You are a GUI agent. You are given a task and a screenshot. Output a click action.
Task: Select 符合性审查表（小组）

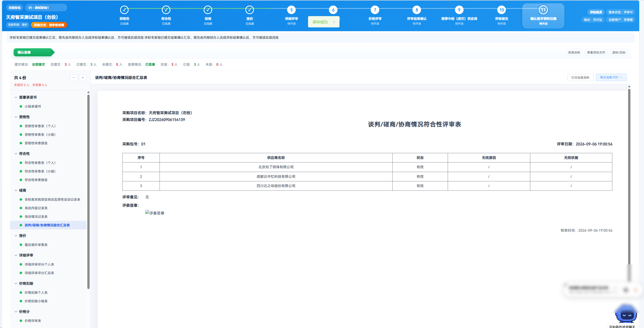tap(40, 171)
